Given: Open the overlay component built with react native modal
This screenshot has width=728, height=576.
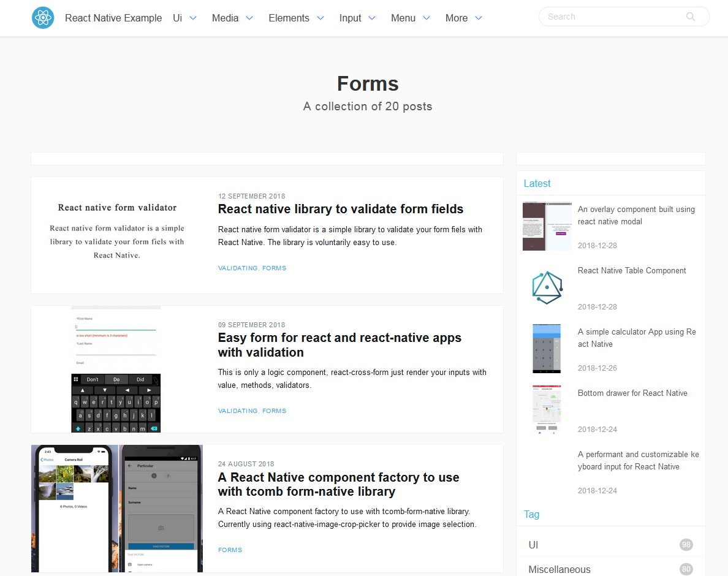Looking at the screenshot, I should [x=635, y=215].
